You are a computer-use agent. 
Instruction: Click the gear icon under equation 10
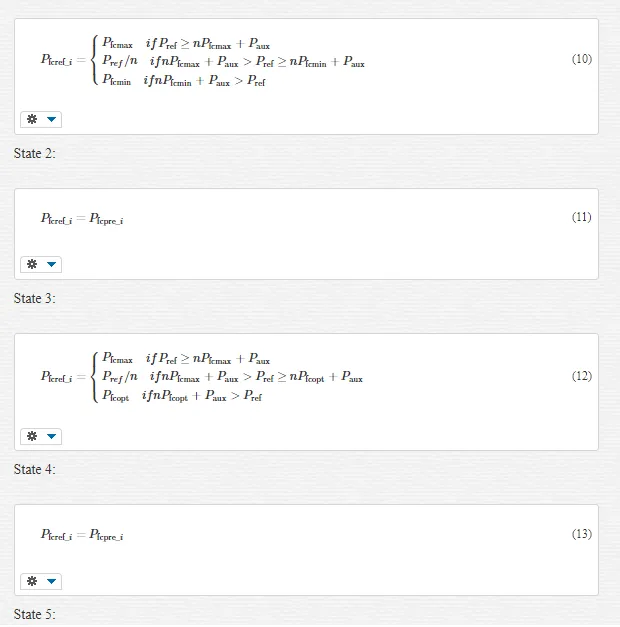point(32,119)
